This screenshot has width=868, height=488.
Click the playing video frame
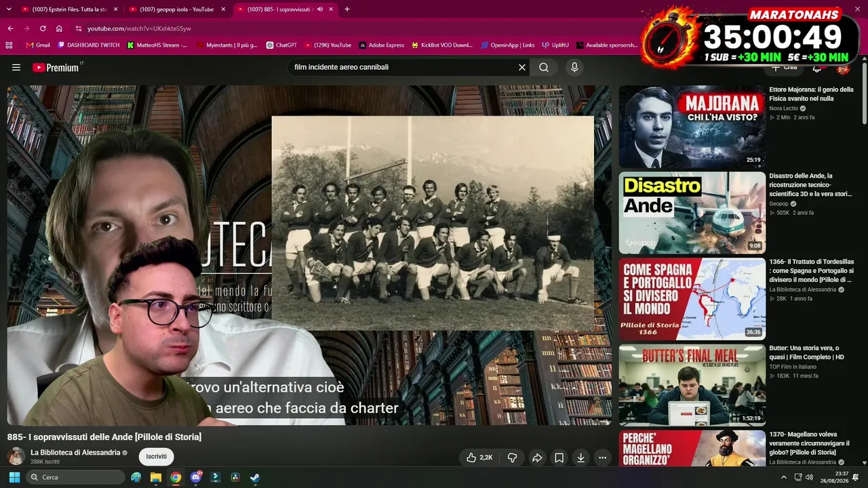click(x=309, y=255)
